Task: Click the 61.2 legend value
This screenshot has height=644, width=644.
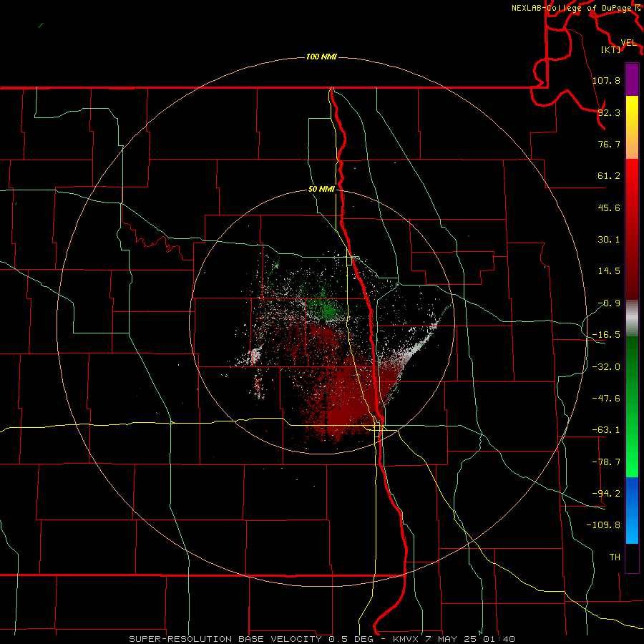Action: coord(609,176)
